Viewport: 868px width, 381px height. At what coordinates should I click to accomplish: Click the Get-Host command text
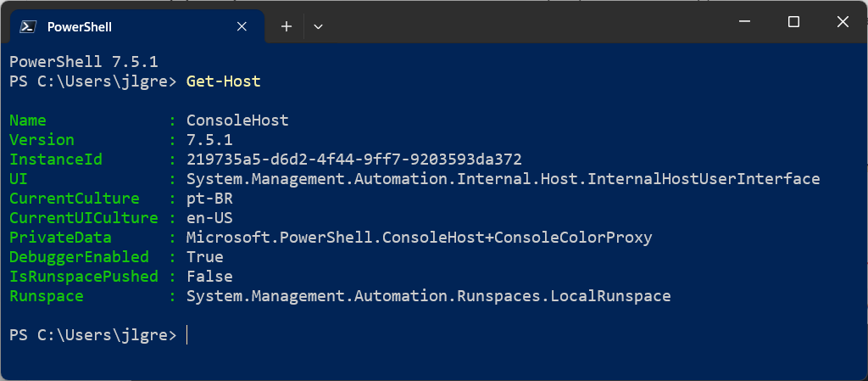[223, 81]
